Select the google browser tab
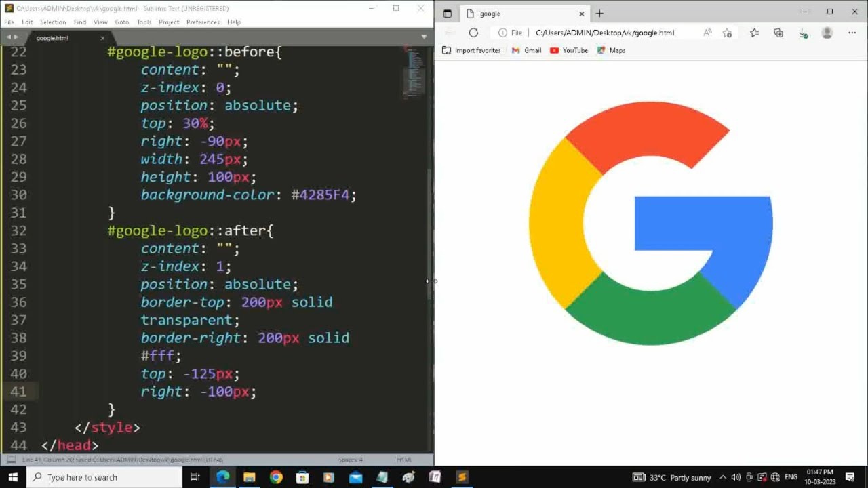Viewport: 868px width, 488px height. coord(524,14)
